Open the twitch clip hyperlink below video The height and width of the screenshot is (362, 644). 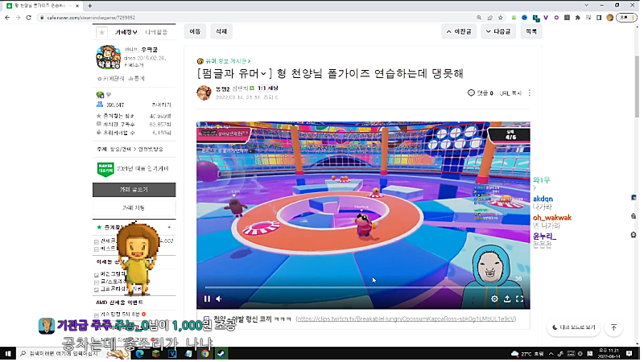[406, 319]
